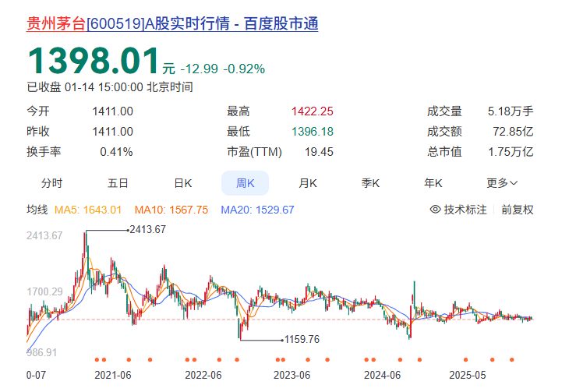Open the 贵州茅台[600519]A股实时行情 link

(172, 24)
